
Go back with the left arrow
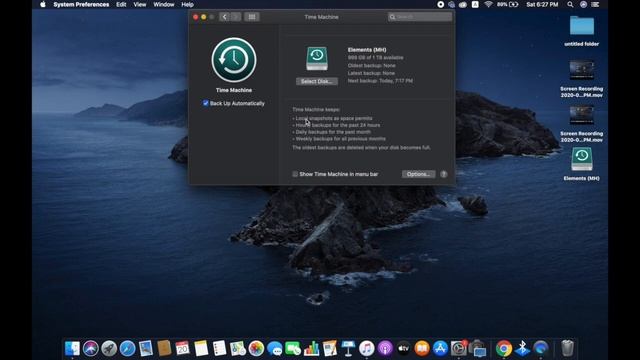[x=224, y=17]
